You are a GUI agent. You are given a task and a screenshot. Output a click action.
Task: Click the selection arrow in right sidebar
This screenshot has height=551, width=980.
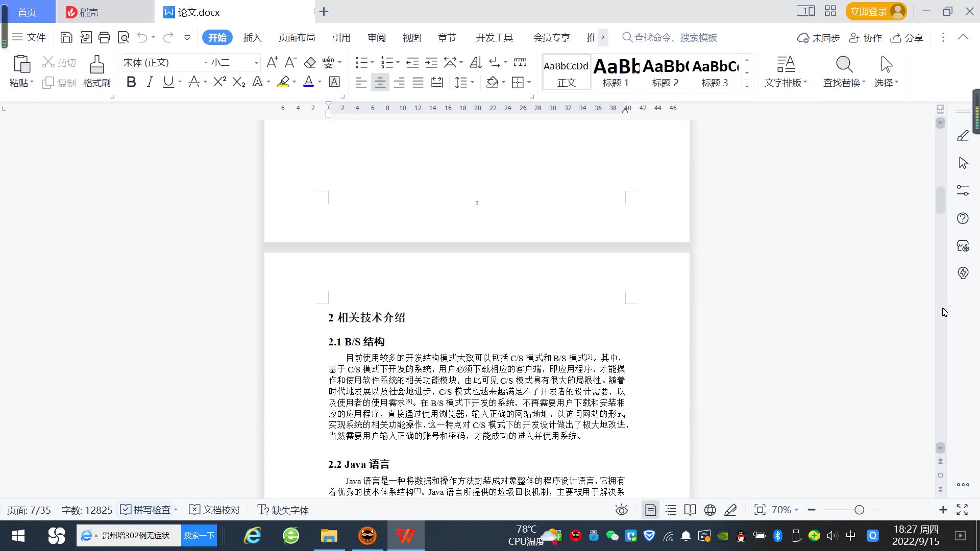[x=963, y=163]
